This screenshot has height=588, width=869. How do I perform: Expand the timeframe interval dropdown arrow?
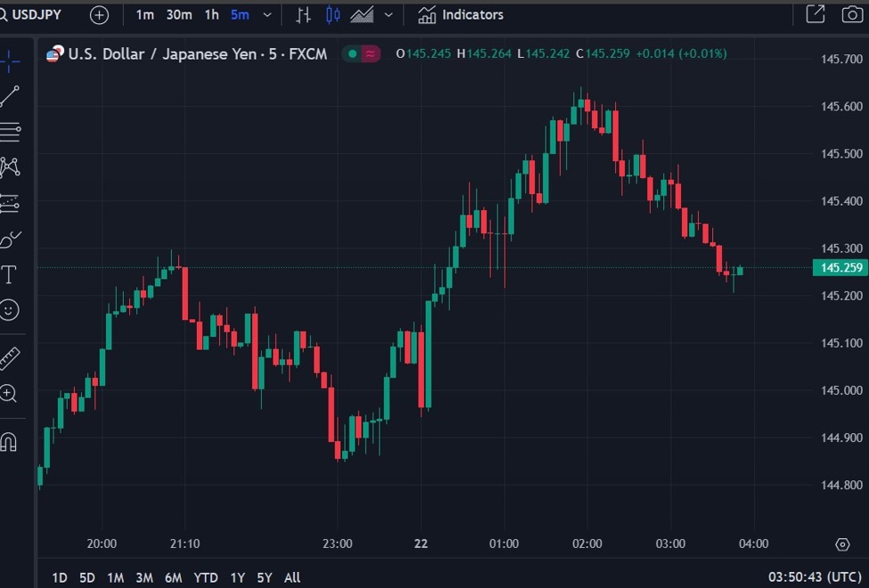[x=267, y=15]
